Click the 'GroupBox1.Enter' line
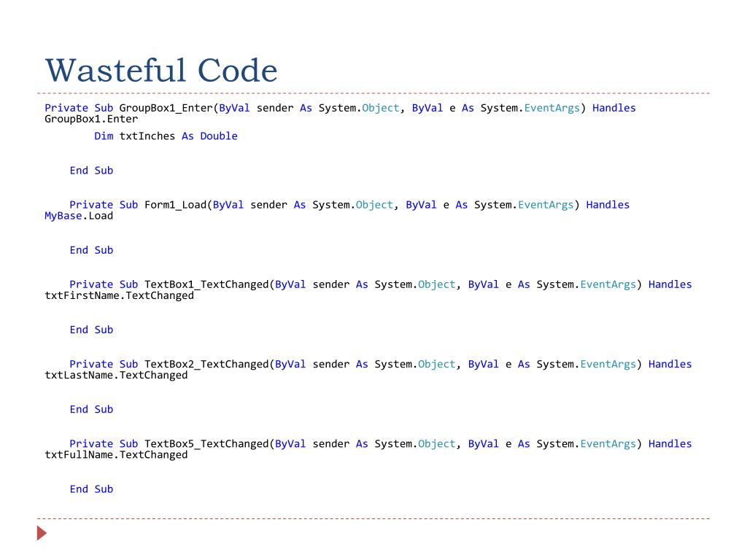The width and height of the screenshot is (747, 560). 91,119
